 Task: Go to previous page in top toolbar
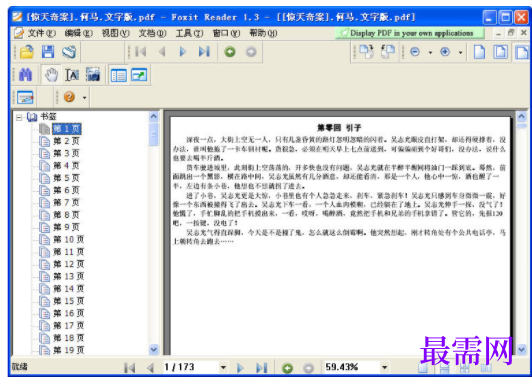click(x=162, y=52)
